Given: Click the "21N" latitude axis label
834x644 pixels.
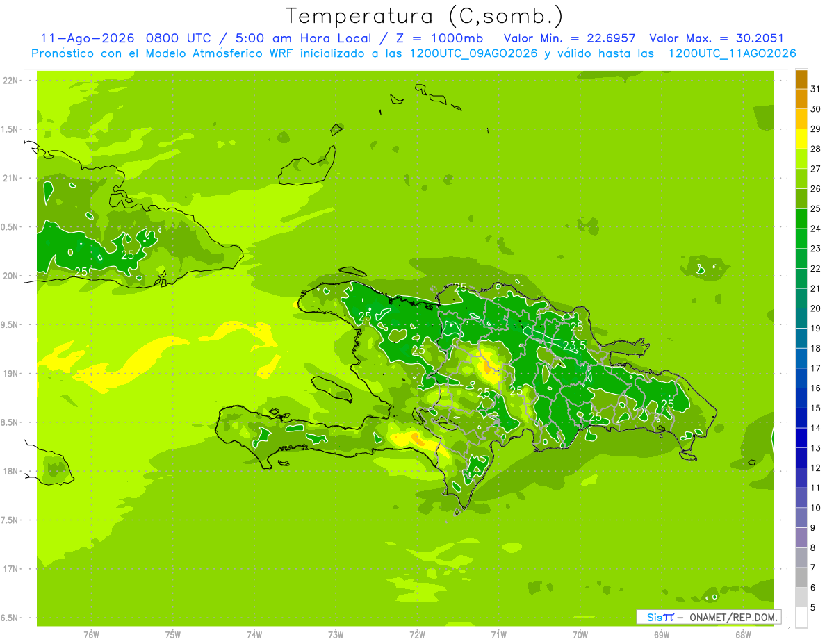Looking at the screenshot, I should 11,178.
